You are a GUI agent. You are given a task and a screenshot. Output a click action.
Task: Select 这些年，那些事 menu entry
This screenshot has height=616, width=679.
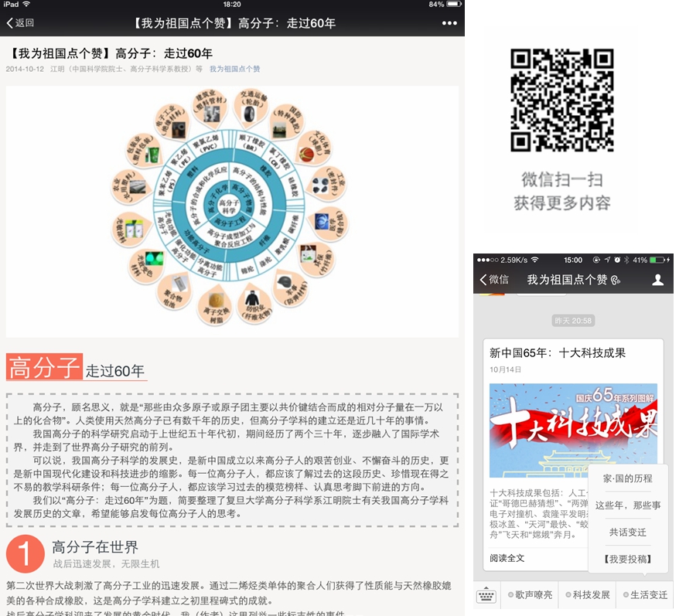pyautogui.click(x=627, y=505)
